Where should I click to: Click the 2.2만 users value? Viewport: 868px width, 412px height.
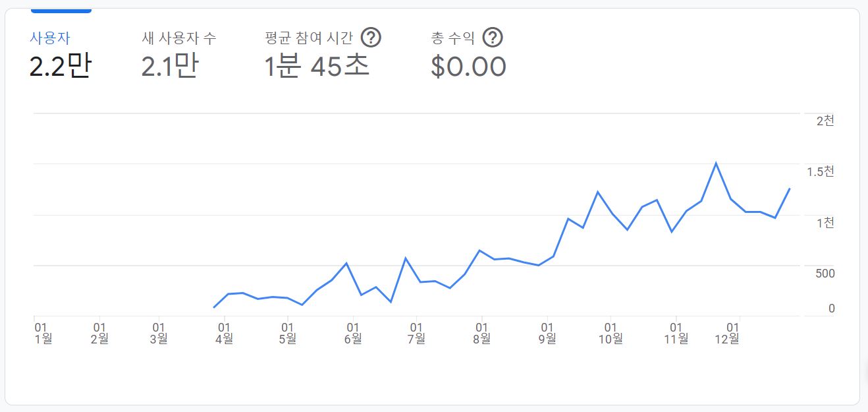pyautogui.click(x=59, y=67)
